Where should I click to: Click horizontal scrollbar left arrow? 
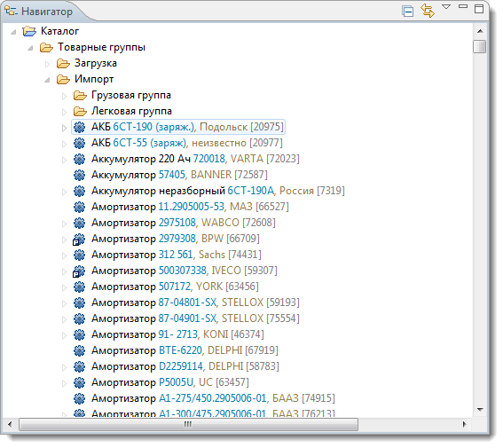[9, 425]
